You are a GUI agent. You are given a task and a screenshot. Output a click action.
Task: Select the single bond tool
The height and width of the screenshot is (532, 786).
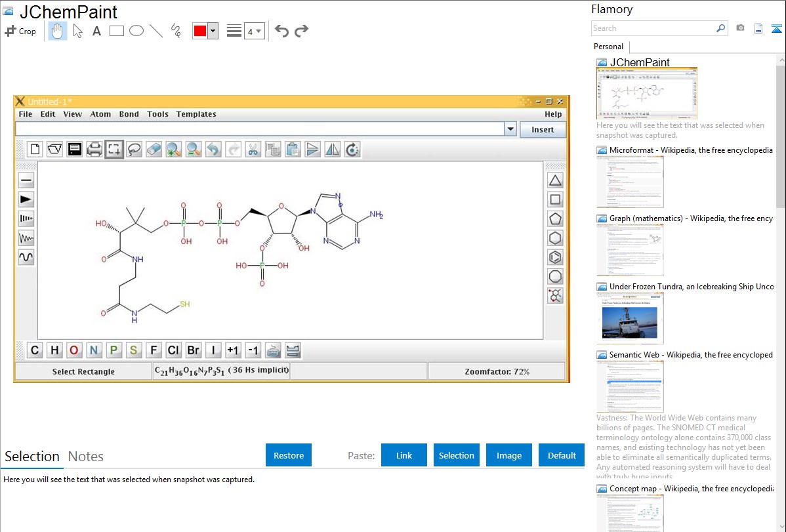26,180
